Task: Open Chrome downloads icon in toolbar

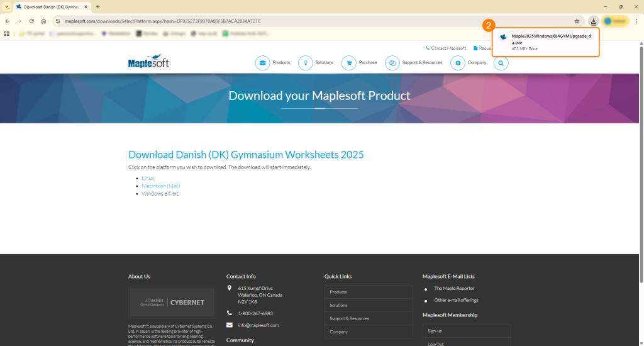Action: pos(593,21)
